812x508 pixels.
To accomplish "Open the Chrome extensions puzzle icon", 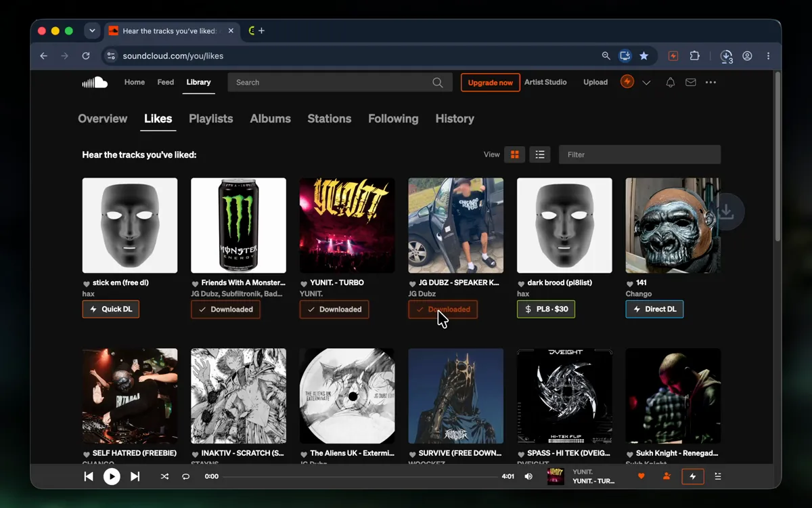I will click(694, 56).
